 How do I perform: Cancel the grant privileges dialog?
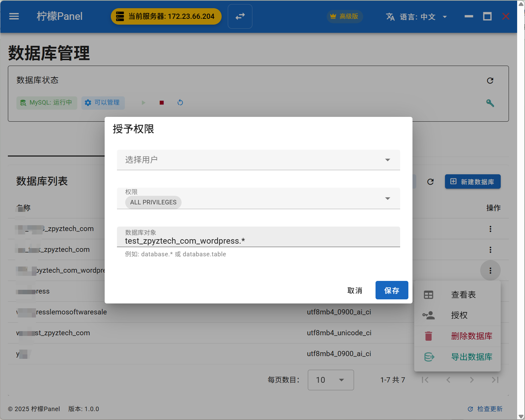tap(354, 290)
